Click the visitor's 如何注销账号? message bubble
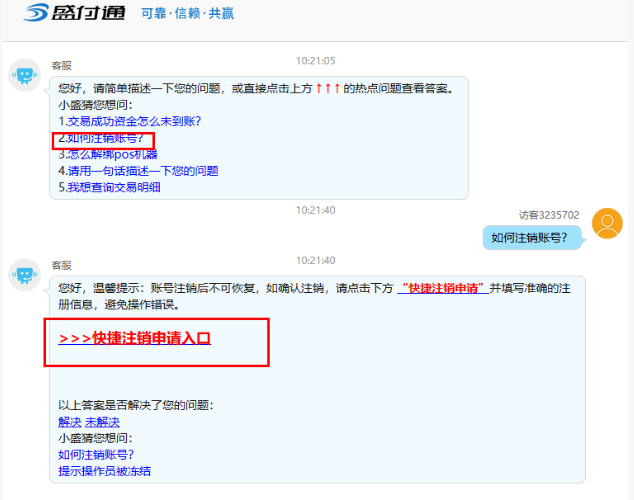The height and width of the screenshot is (500, 634). [x=530, y=237]
